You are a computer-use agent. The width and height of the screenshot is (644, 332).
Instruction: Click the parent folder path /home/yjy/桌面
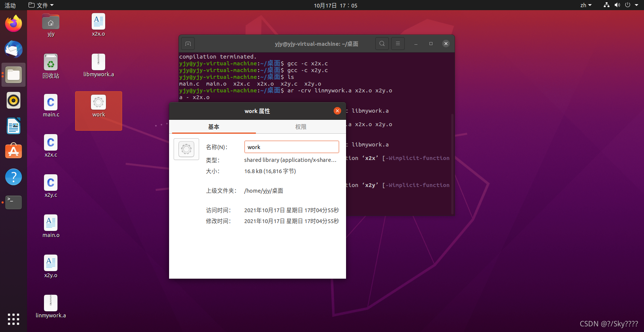click(x=264, y=191)
